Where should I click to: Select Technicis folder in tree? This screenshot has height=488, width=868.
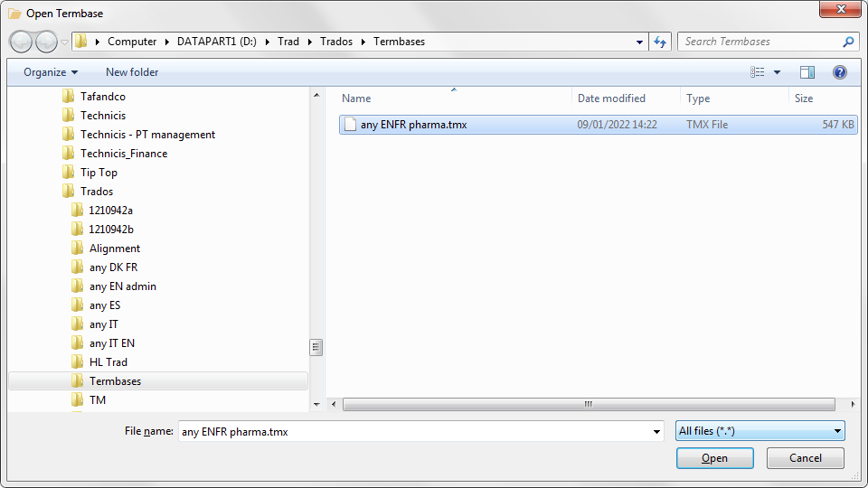pos(103,115)
